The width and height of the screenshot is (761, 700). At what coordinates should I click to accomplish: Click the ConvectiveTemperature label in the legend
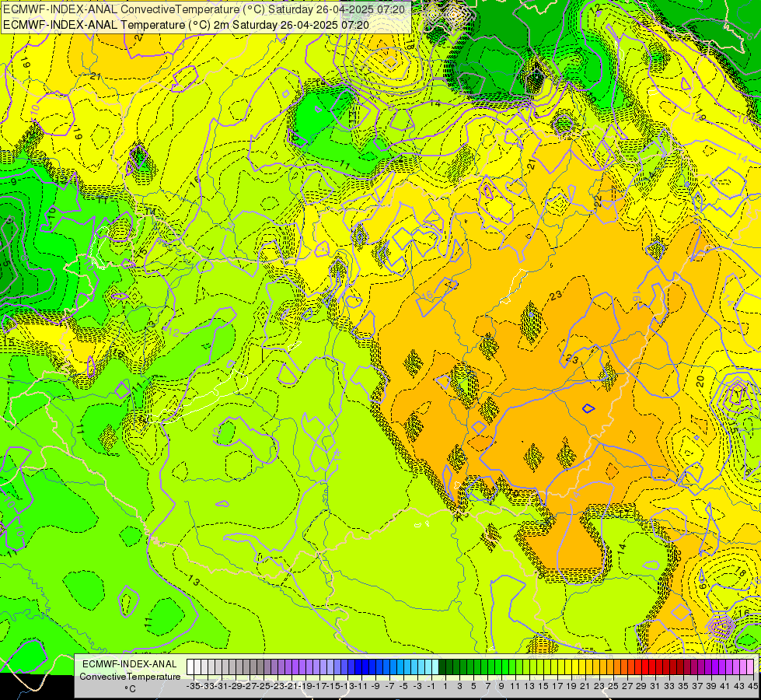pos(130,677)
